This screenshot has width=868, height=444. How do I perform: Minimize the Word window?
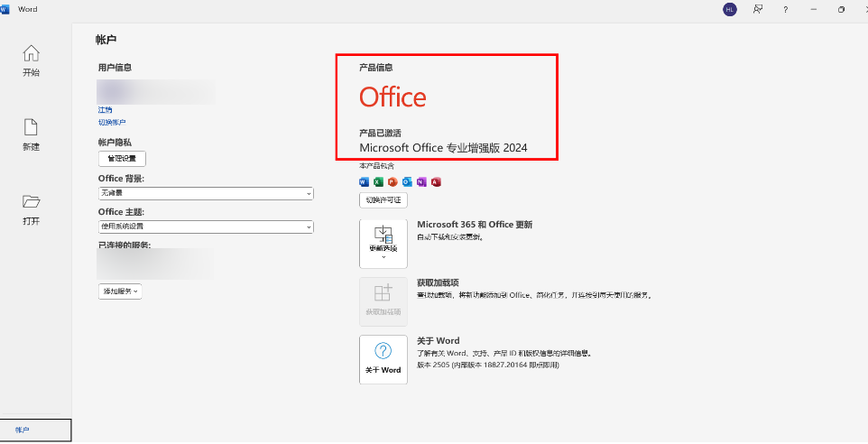pos(813,9)
